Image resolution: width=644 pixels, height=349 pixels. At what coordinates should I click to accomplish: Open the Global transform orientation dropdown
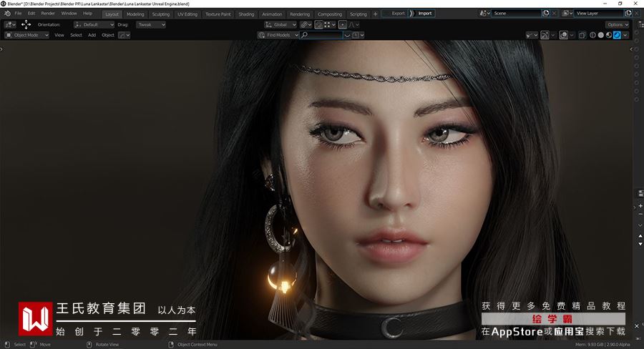(280, 24)
